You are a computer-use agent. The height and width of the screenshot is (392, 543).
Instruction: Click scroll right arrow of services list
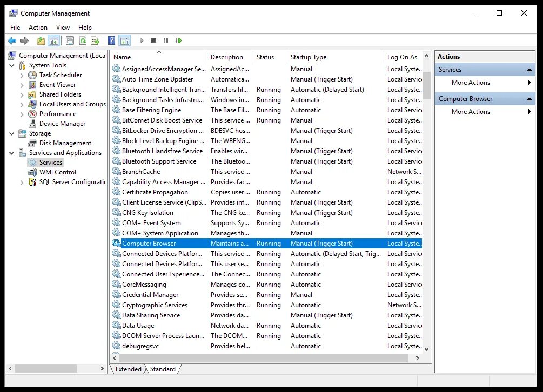(417, 359)
